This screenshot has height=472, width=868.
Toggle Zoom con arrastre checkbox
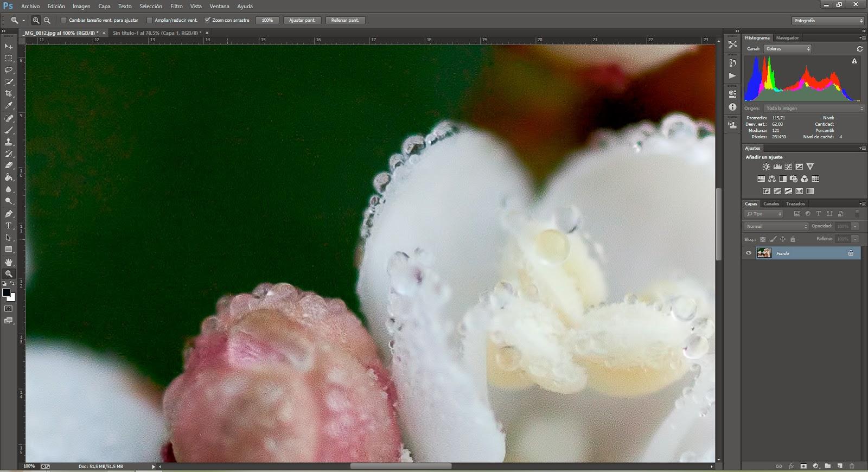click(x=207, y=20)
